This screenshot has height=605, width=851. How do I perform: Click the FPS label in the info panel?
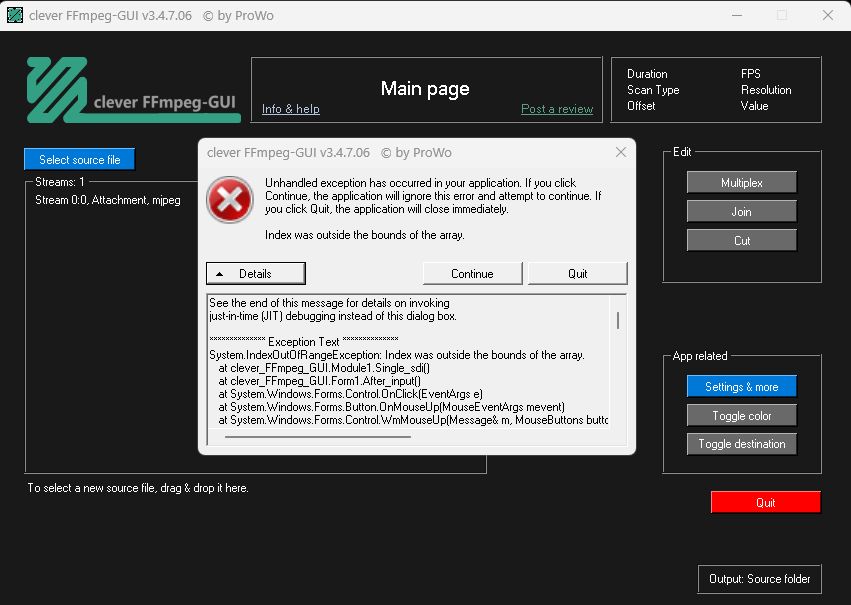(x=751, y=74)
